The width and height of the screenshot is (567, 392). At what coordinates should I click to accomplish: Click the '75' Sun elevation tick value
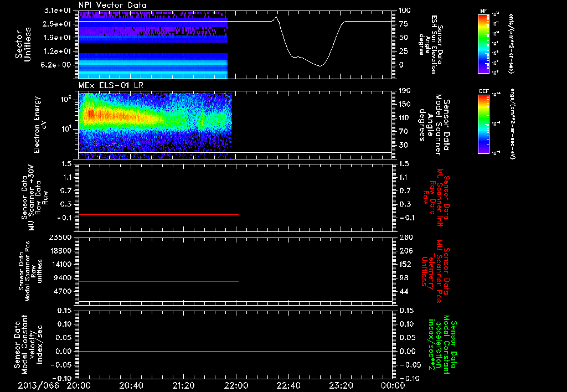(x=404, y=24)
